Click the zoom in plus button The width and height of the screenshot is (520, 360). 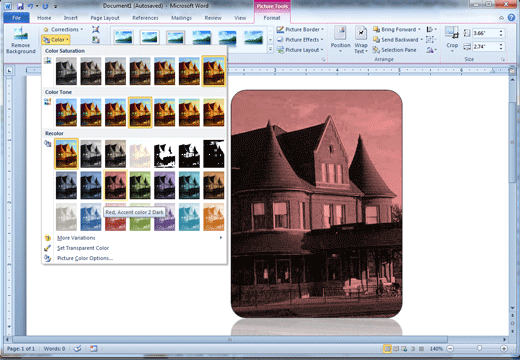pos(504,349)
